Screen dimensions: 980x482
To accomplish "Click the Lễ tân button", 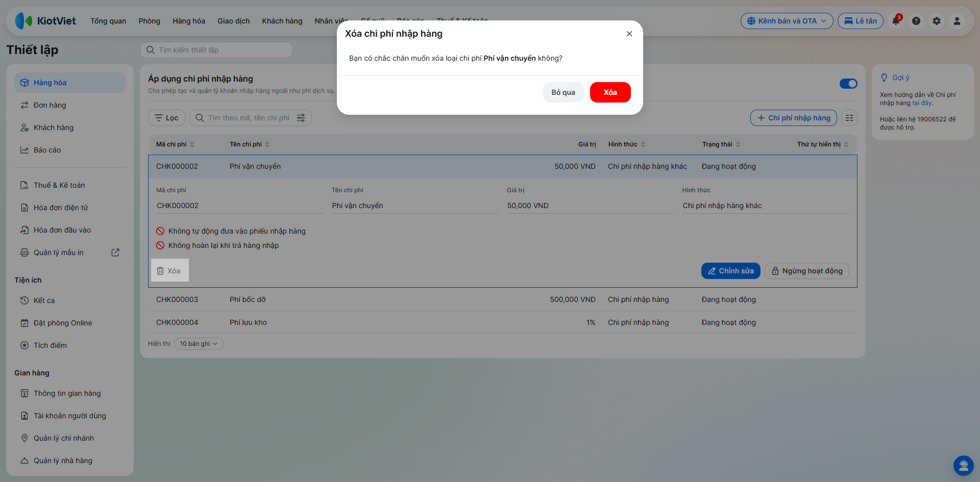I will coord(860,21).
